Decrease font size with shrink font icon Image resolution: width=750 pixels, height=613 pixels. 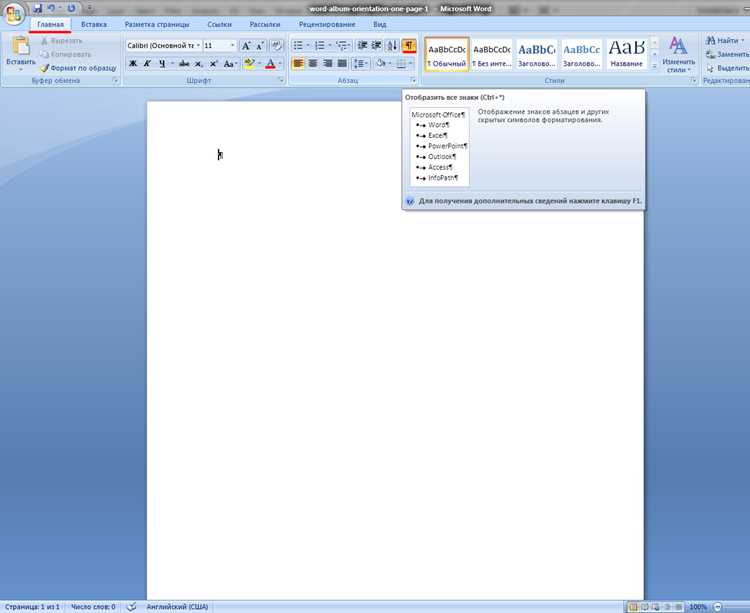tap(260, 46)
